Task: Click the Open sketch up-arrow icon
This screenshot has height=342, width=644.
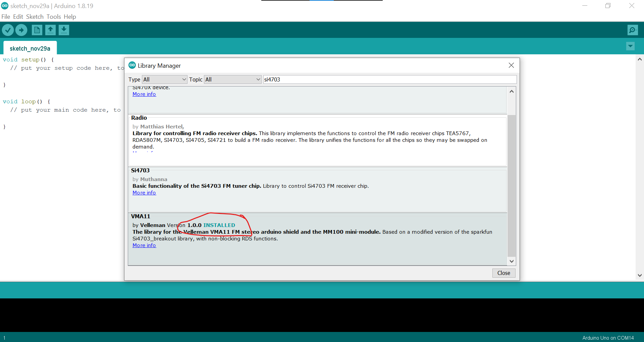Action: coord(50,30)
